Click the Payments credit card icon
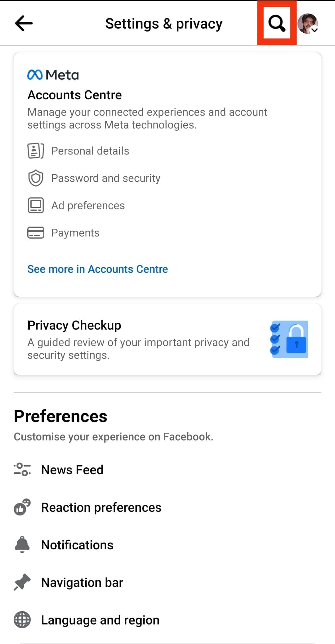Viewport: 335px width, 644px height. [x=36, y=233]
